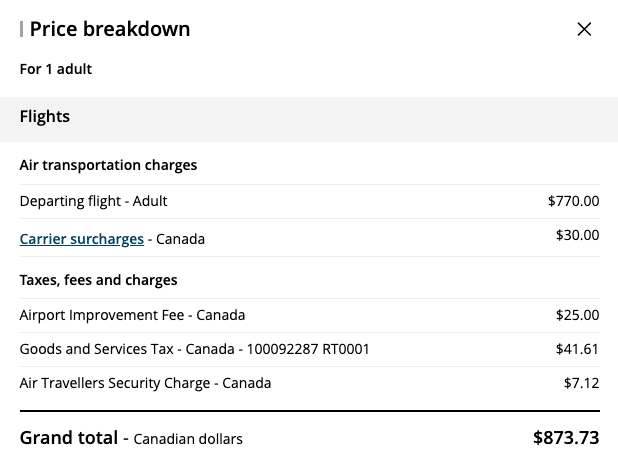Click the Canadian dollars currency text
The width and height of the screenshot is (618, 459).
188,439
